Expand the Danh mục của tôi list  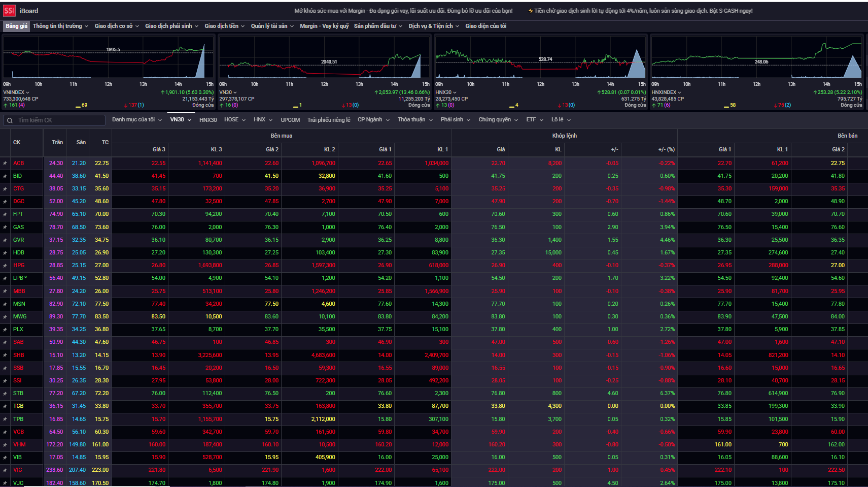137,120
